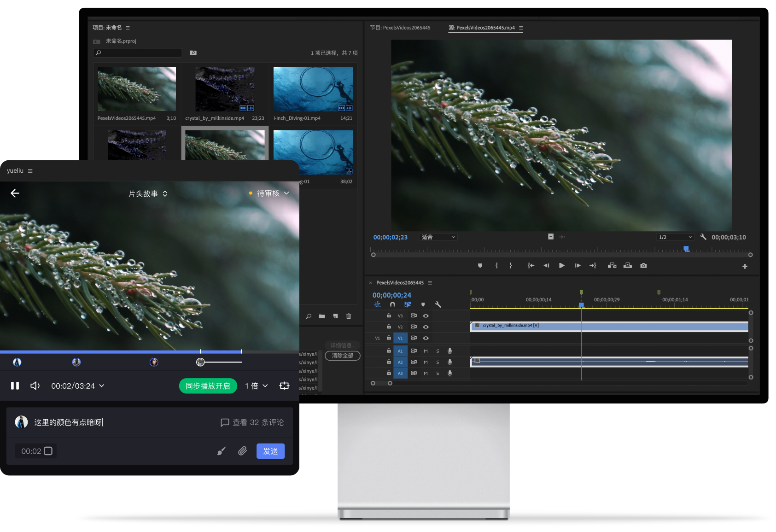Delete item with project trash icon
Viewport: 776px width, 532px height.
pyautogui.click(x=349, y=316)
